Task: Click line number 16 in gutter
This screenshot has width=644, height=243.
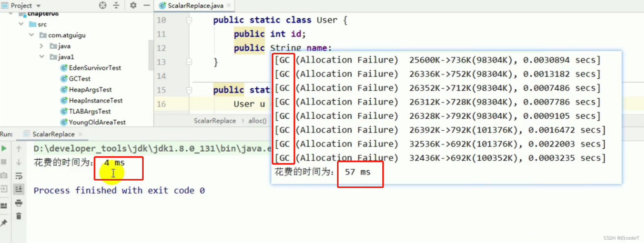Action: pos(161,104)
